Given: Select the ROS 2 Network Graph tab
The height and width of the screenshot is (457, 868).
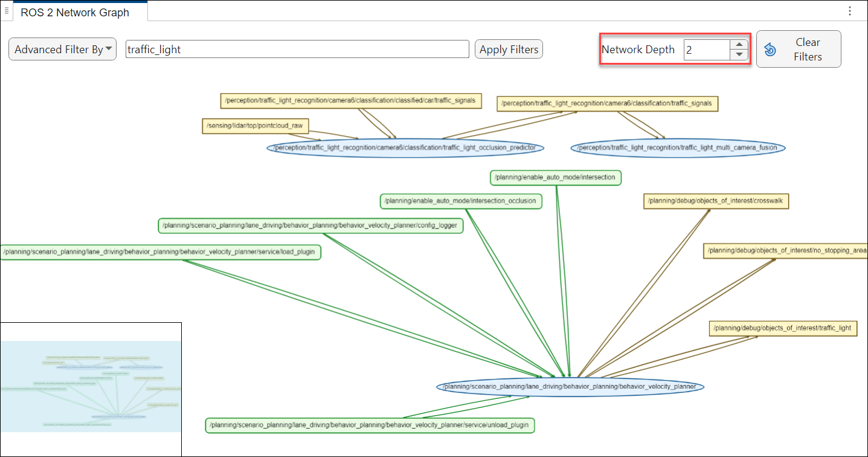Looking at the screenshot, I should 75,12.
